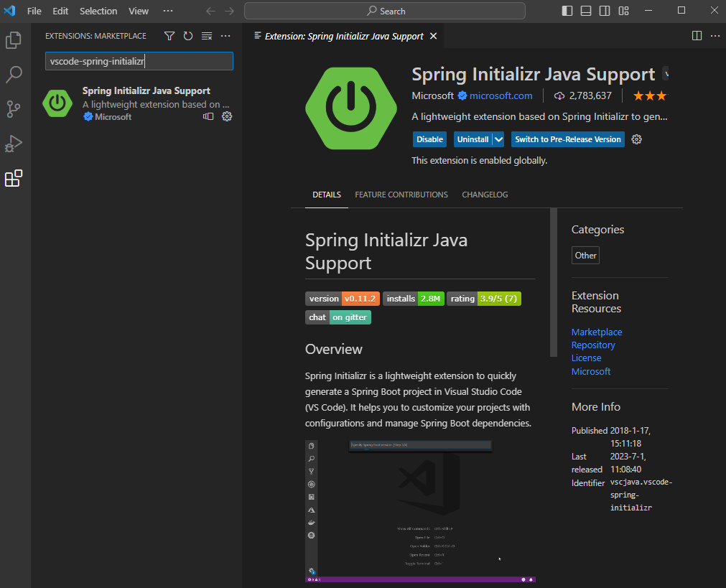Click the installs 2.8M badge
This screenshot has width=726, height=588.
click(414, 299)
